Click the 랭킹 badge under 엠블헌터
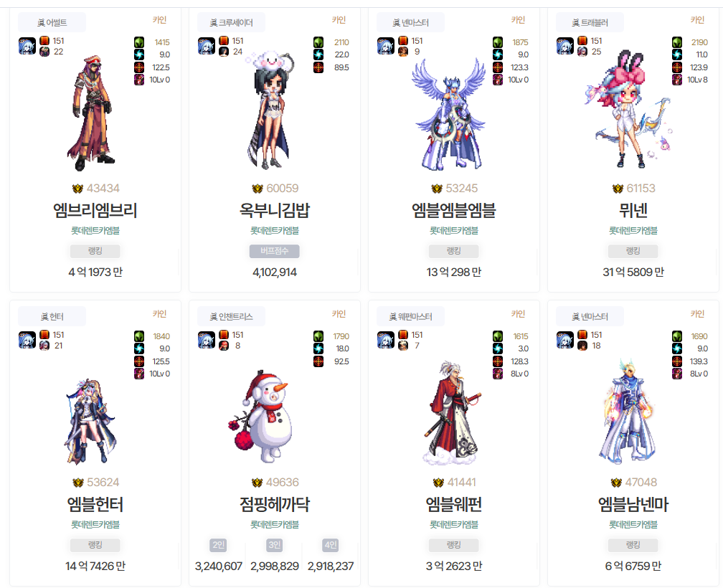 pos(95,545)
